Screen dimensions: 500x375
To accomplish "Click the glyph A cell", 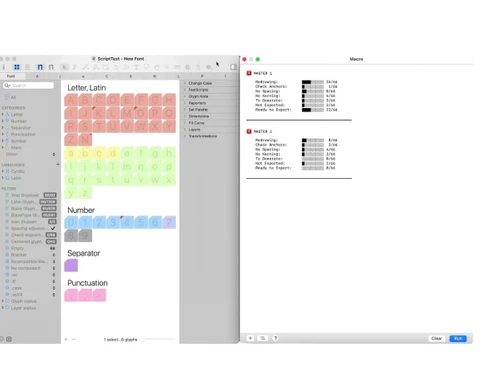I will pos(71,100).
